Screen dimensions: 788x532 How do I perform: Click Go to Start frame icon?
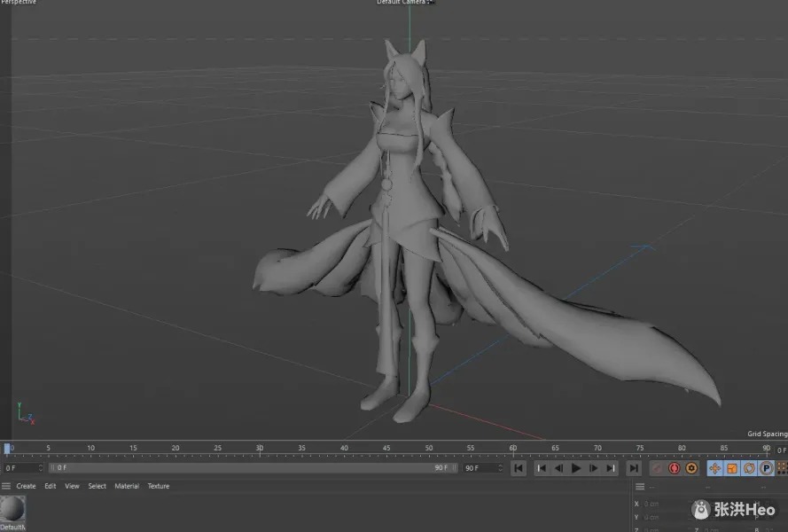(519, 468)
